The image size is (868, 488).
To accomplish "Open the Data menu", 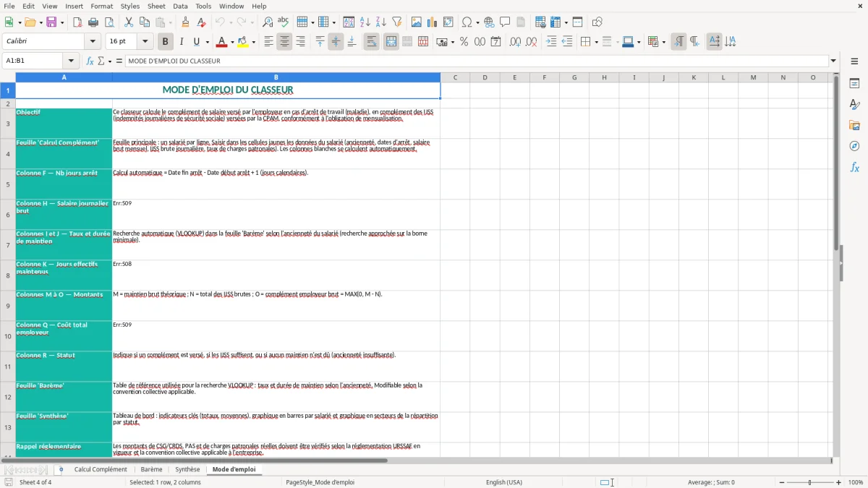I will click(x=180, y=6).
